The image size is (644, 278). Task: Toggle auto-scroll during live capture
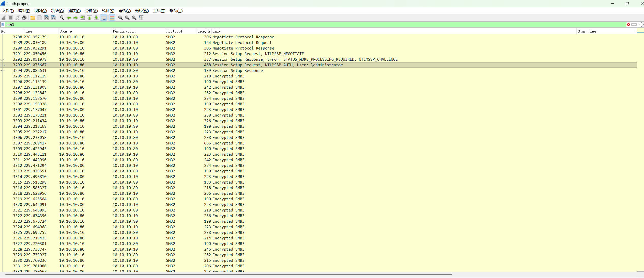(103, 18)
